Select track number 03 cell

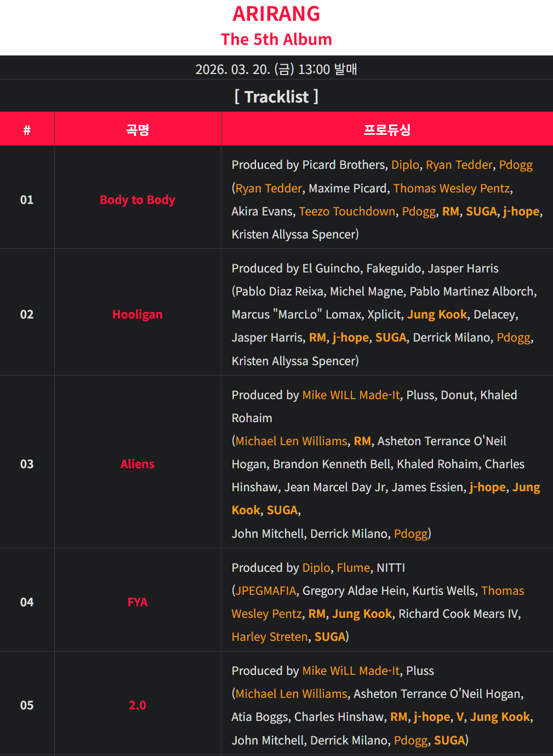point(27,464)
